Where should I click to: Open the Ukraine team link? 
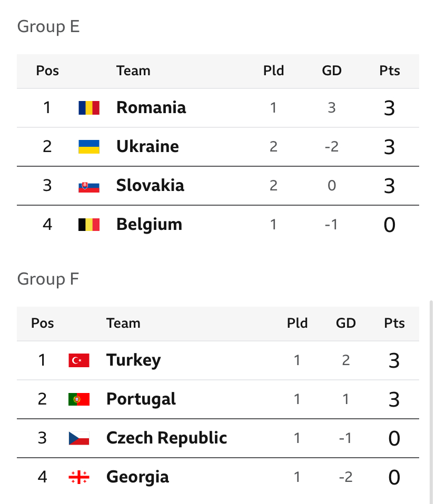[147, 147]
